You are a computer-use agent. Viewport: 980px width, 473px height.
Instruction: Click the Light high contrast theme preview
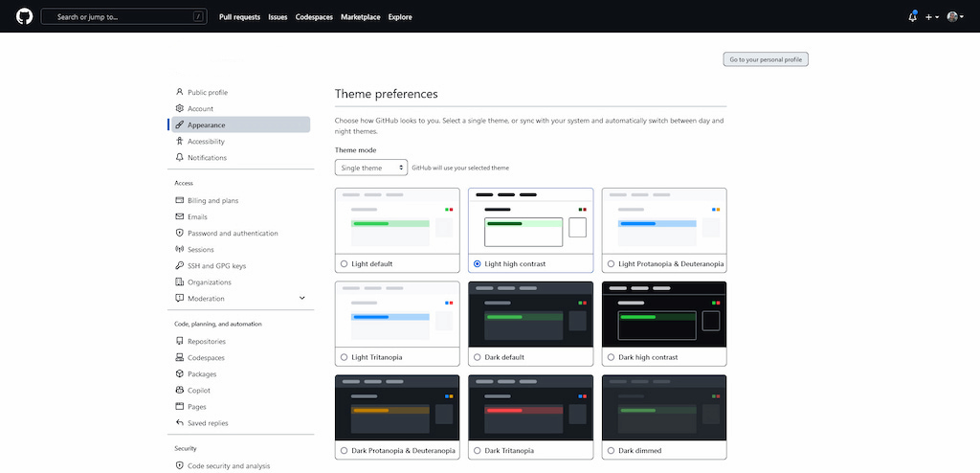pos(530,221)
